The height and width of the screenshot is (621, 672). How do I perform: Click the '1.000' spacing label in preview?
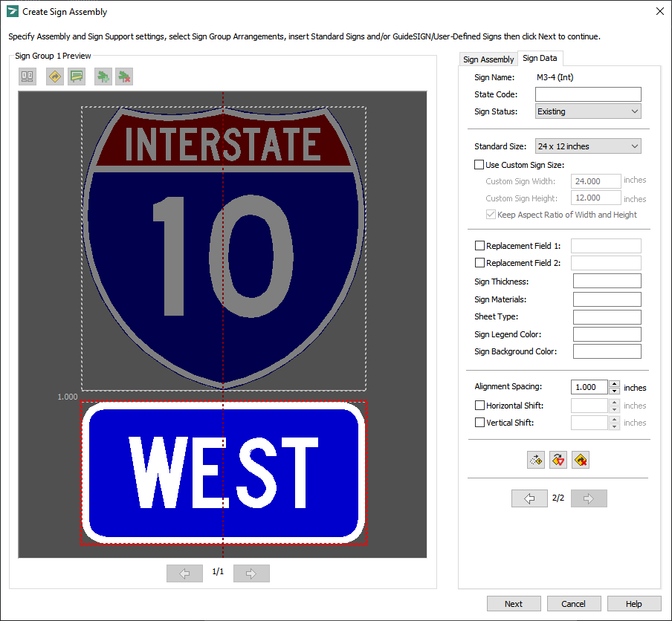click(x=68, y=397)
